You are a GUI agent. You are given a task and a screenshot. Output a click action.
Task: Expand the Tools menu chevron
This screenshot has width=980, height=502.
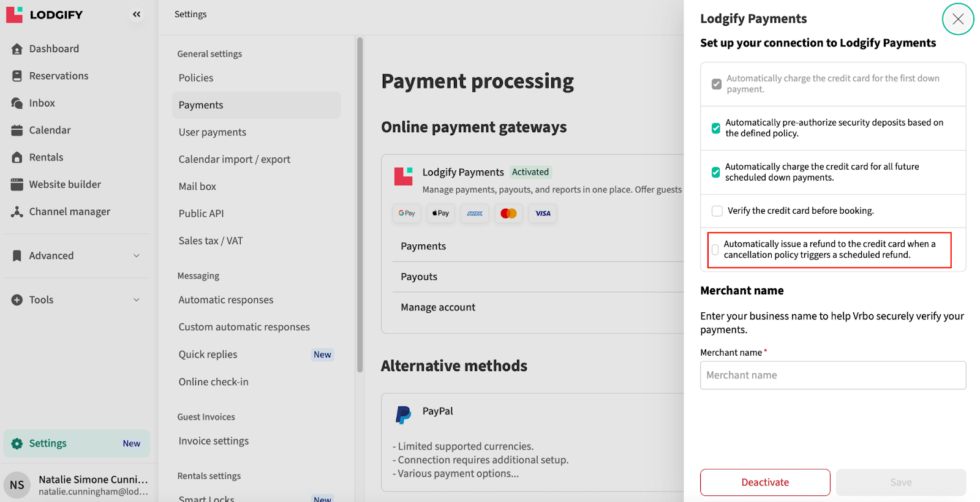[x=137, y=300]
